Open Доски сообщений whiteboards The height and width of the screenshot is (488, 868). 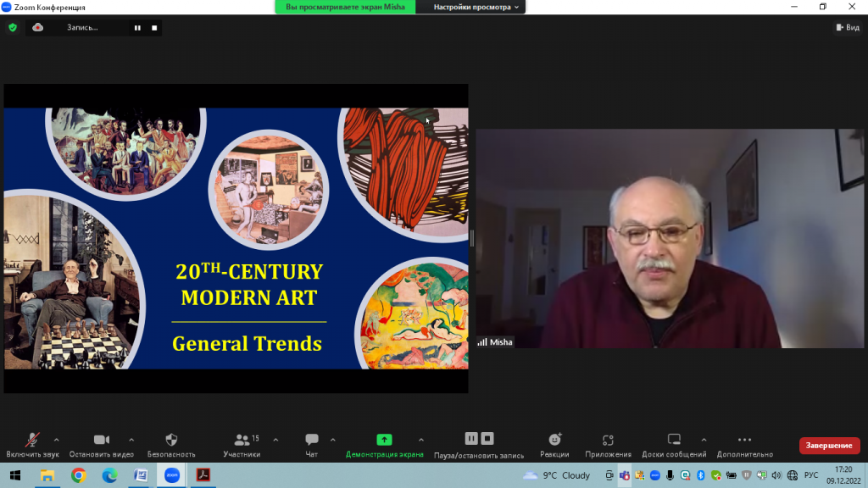click(x=674, y=445)
